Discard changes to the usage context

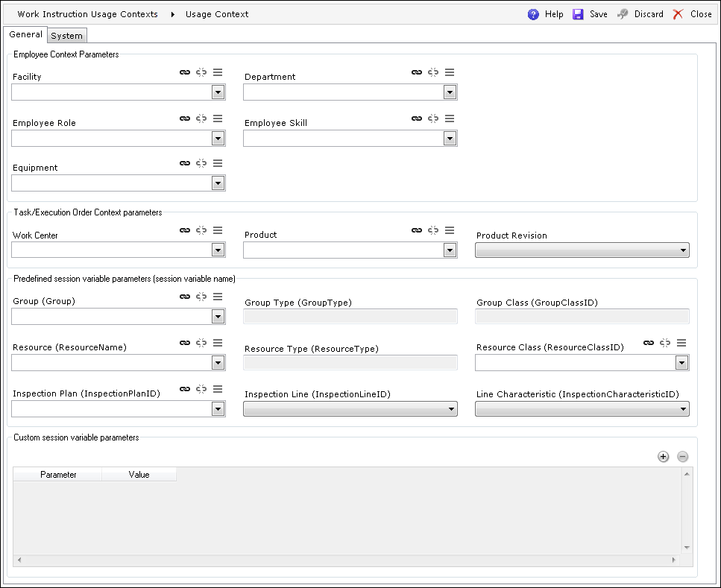pos(640,14)
